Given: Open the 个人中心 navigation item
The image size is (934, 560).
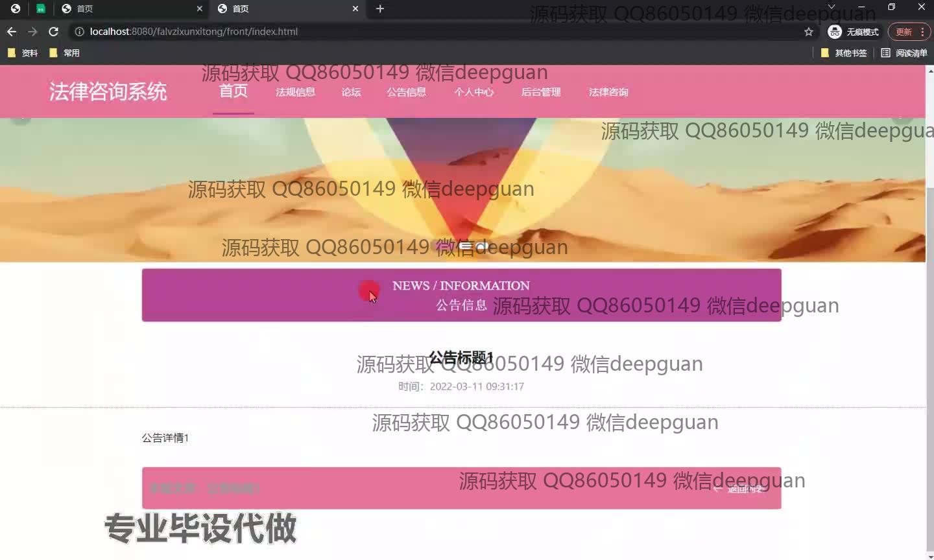Looking at the screenshot, I should [474, 92].
